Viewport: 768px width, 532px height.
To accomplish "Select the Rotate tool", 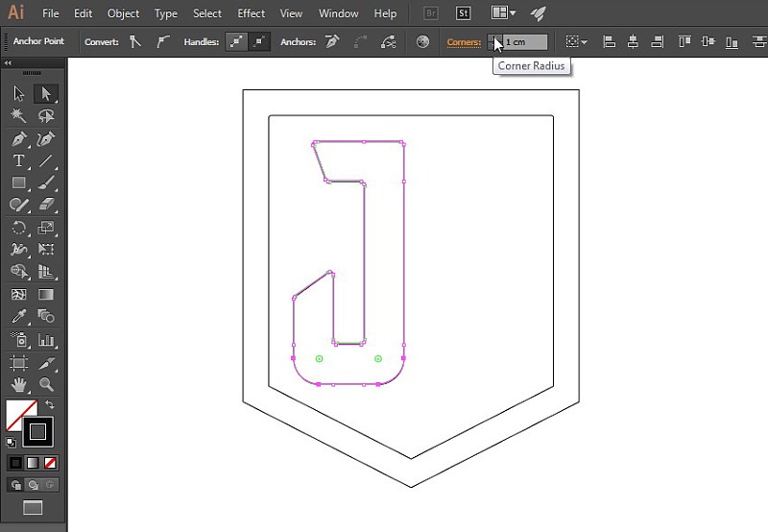I will [18, 228].
